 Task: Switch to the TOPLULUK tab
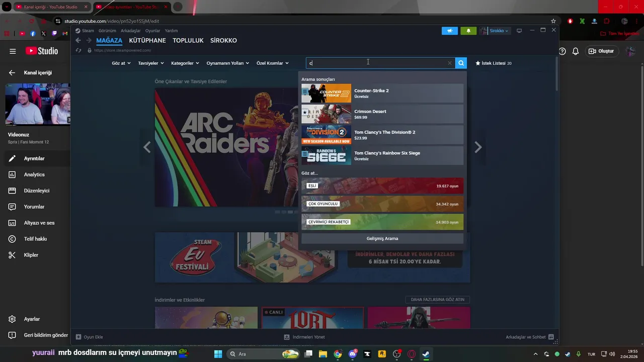point(188,41)
